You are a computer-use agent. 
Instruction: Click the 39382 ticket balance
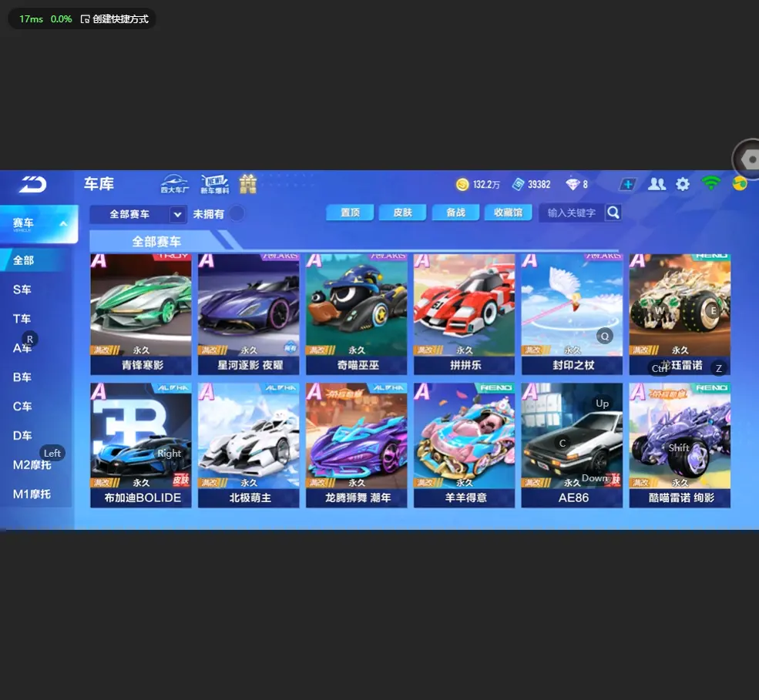coord(539,185)
